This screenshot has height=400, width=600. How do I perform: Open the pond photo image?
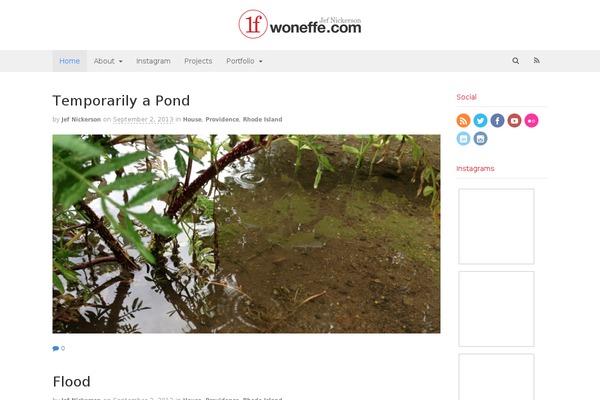pyautogui.click(x=246, y=233)
